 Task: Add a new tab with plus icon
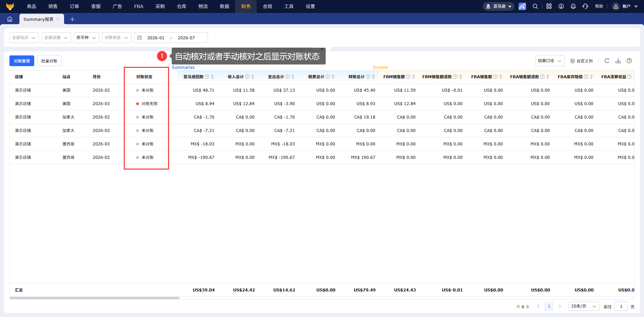tap(72, 19)
